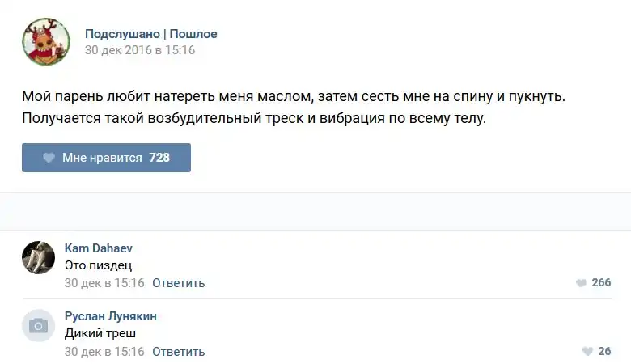Open the Подслушано | Пошлое group avatar
631x364 pixels.
(45, 42)
